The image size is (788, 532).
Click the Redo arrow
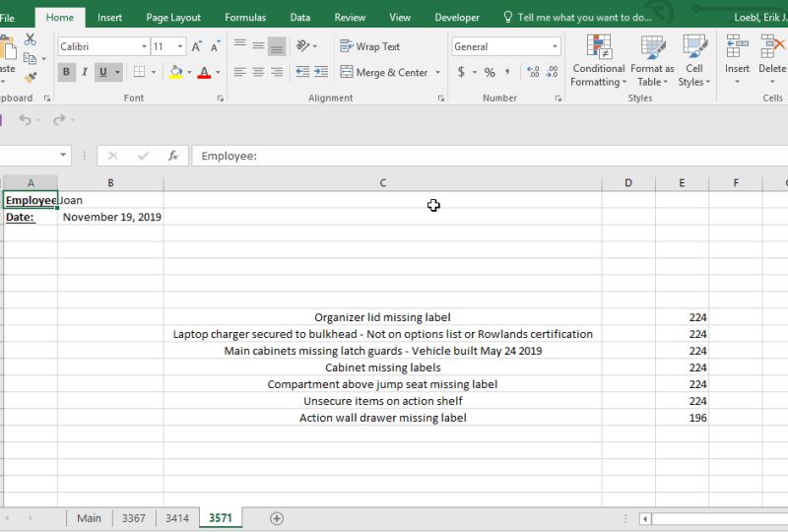point(59,119)
